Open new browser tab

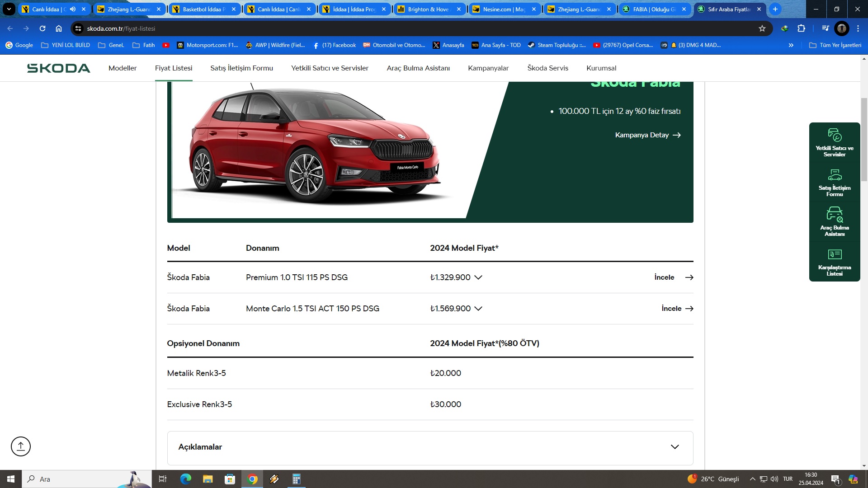(775, 9)
